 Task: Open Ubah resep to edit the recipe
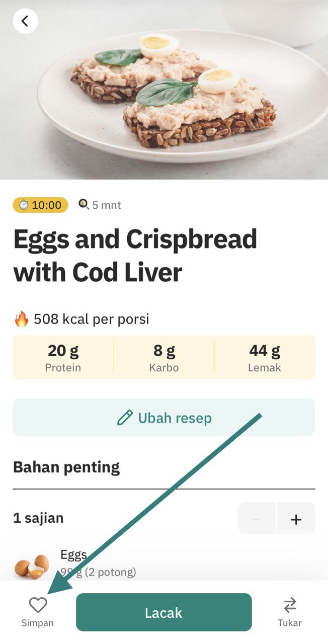[164, 418]
